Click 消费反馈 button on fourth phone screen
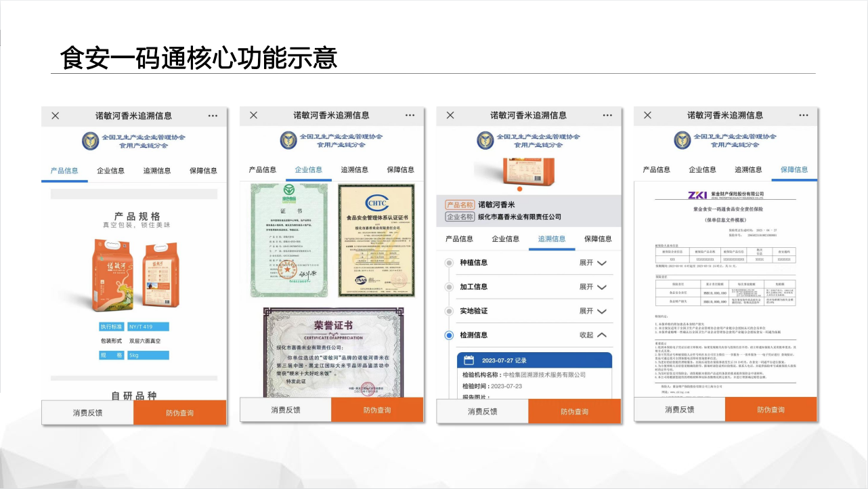The image size is (868, 489). pos(680,409)
